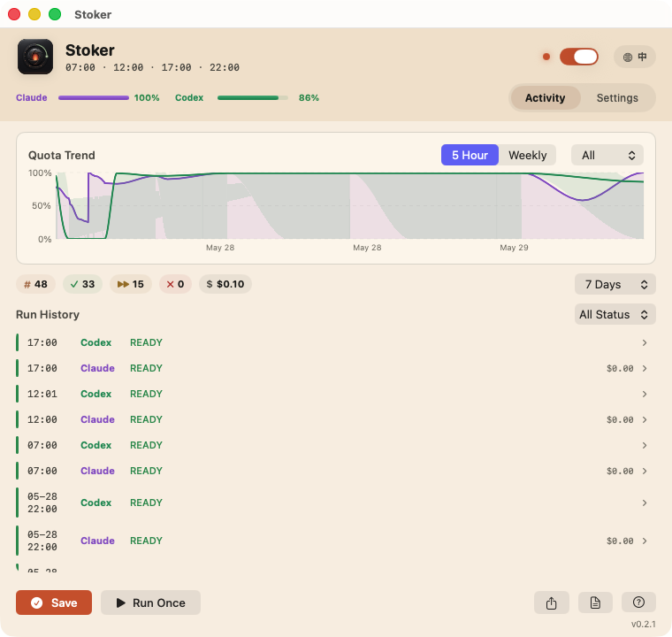672x637 pixels.
Task: Click the orange status dot indicator
Action: click(546, 57)
